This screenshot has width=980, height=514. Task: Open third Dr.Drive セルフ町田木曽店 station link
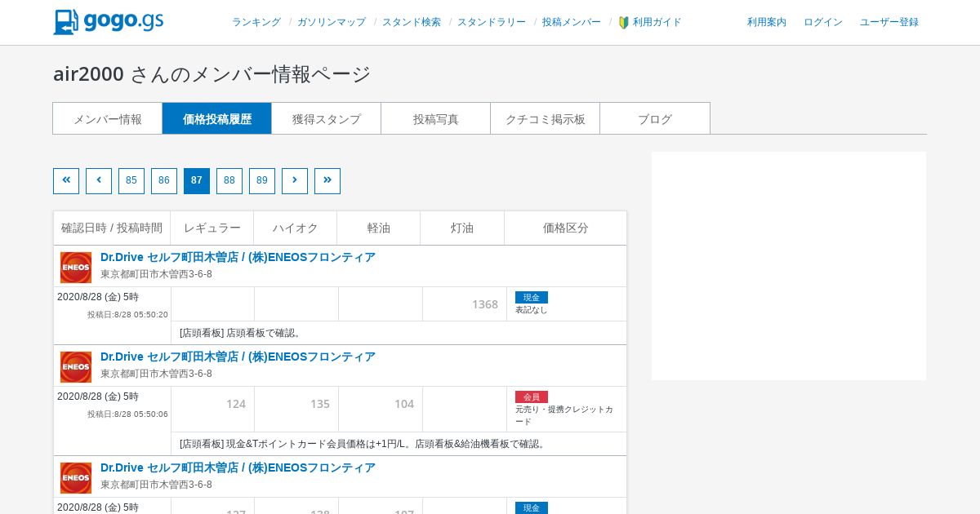[x=238, y=467]
